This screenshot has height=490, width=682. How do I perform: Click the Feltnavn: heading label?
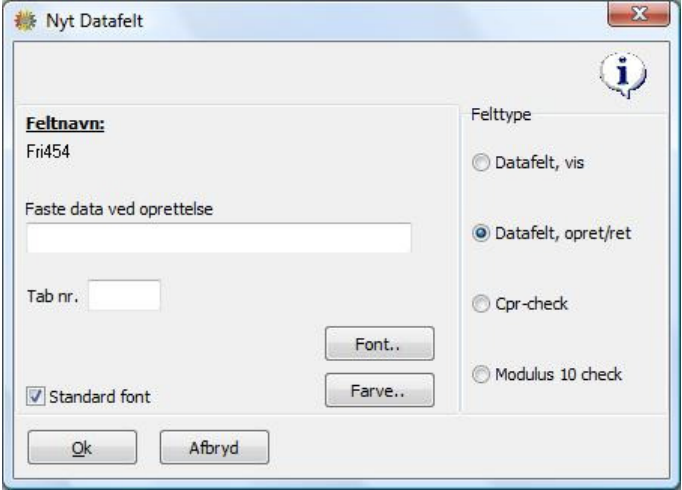tap(65, 124)
